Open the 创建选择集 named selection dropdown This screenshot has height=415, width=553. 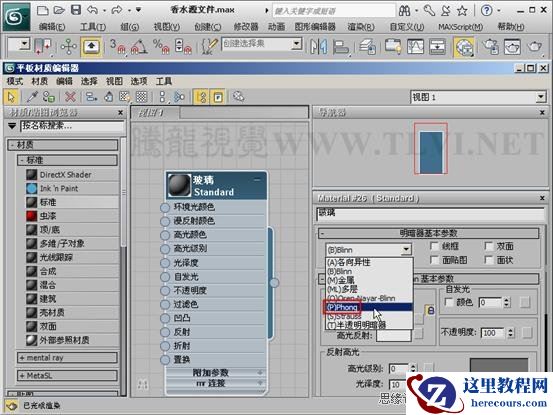(x=261, y=44)
